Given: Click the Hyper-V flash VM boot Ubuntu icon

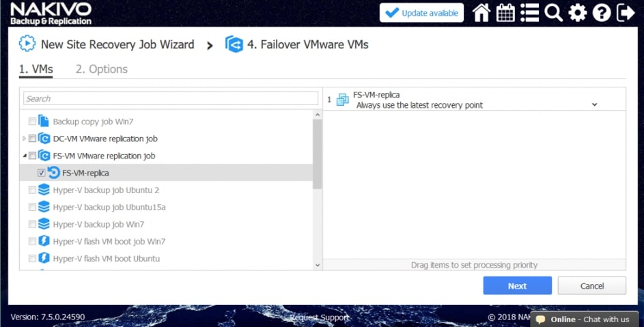Looking at the screenshot, I should tap(44, 259).
